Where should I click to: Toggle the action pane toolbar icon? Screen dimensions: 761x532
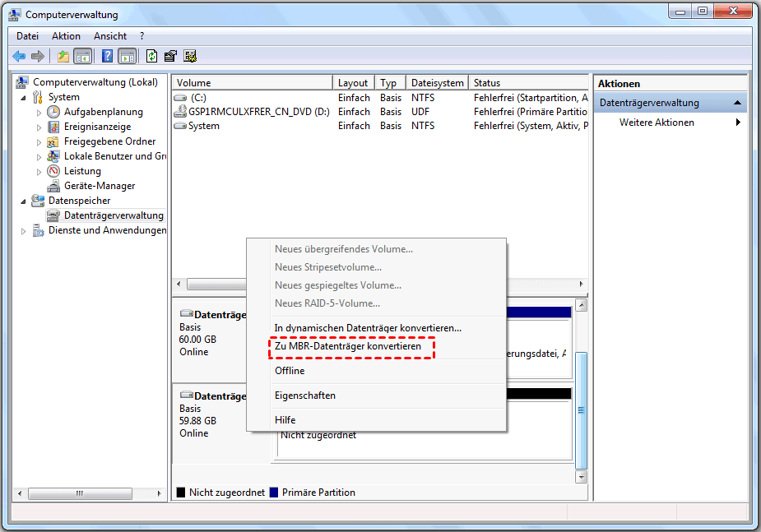tap(128, 56)
